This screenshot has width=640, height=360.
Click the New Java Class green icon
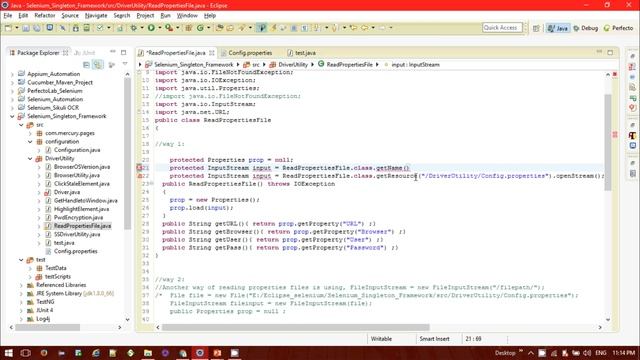click(x=200, y=28)
